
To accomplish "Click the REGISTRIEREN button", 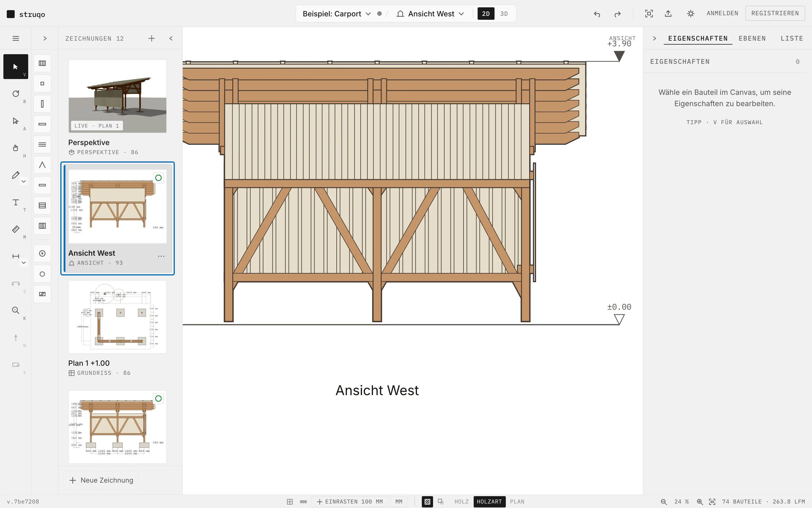I will [775, 14].
